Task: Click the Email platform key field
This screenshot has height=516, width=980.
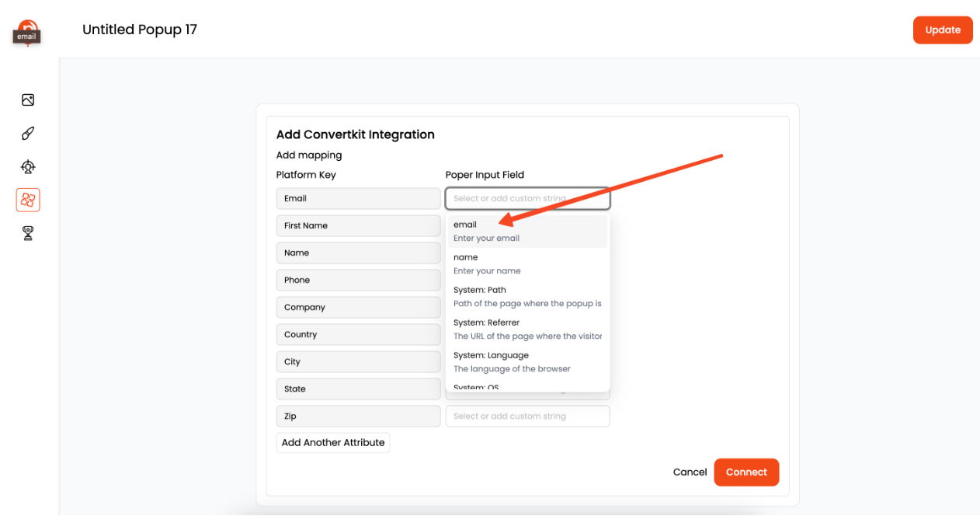Action: 359,198
